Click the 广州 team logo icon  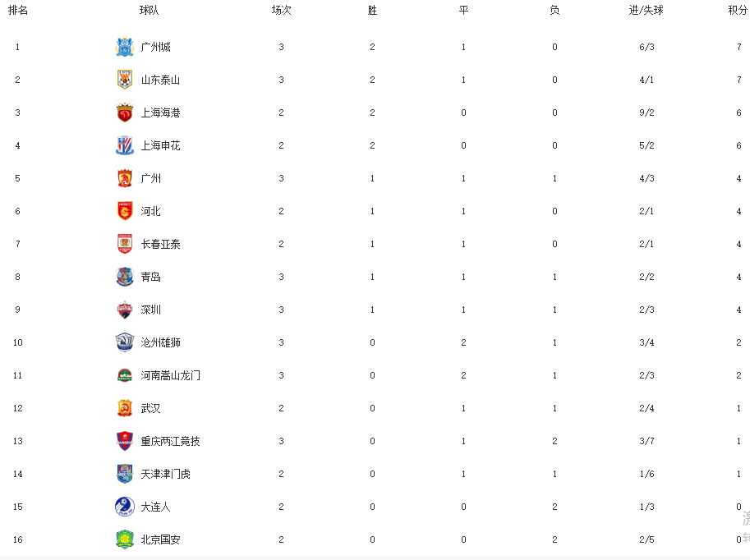point(125,178)
